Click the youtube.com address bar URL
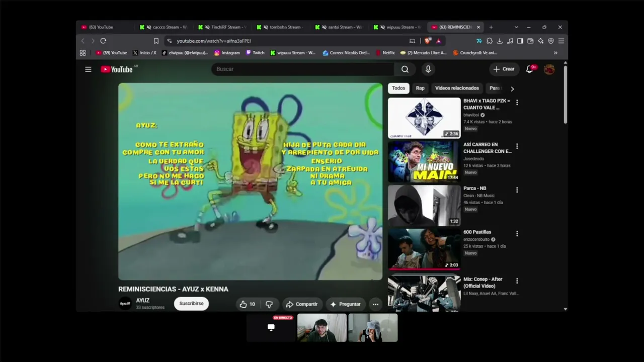This screenshot has height=362, width=644. click(x=214, y=41)
